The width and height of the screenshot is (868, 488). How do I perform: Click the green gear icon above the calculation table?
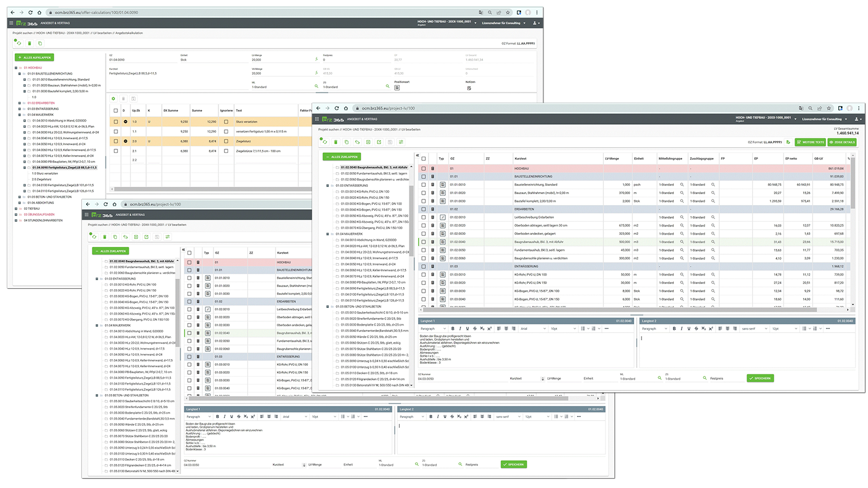(x=113, y=99)
